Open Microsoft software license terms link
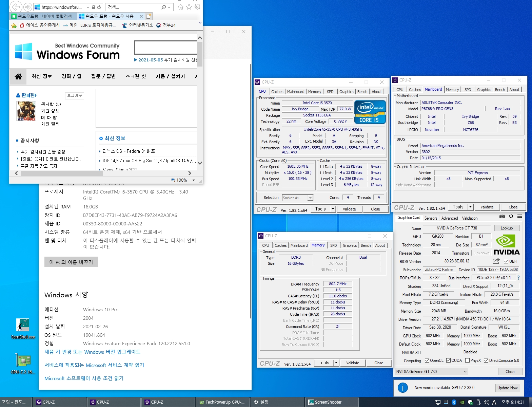The image size is (532, 407). [x=84, y=378]
